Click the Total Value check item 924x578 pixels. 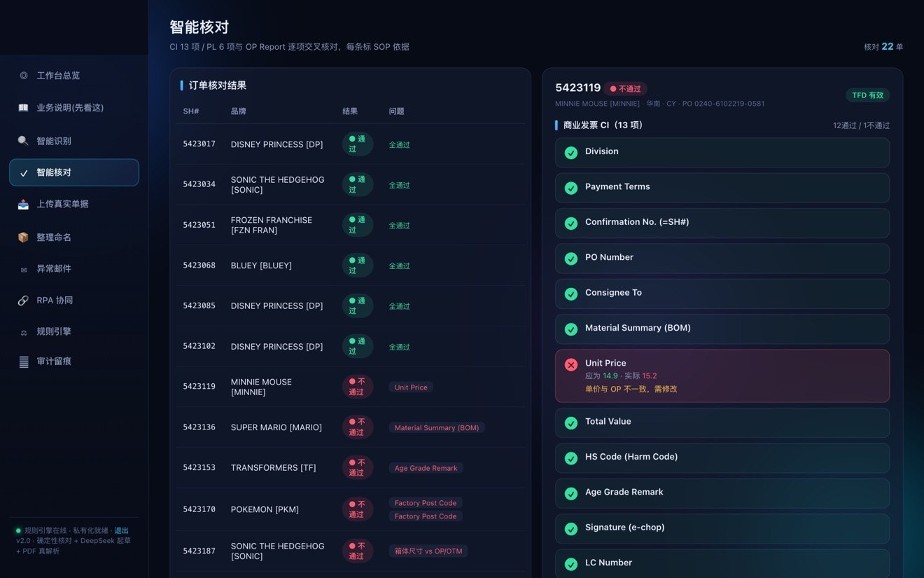click(x=722, y=422)
